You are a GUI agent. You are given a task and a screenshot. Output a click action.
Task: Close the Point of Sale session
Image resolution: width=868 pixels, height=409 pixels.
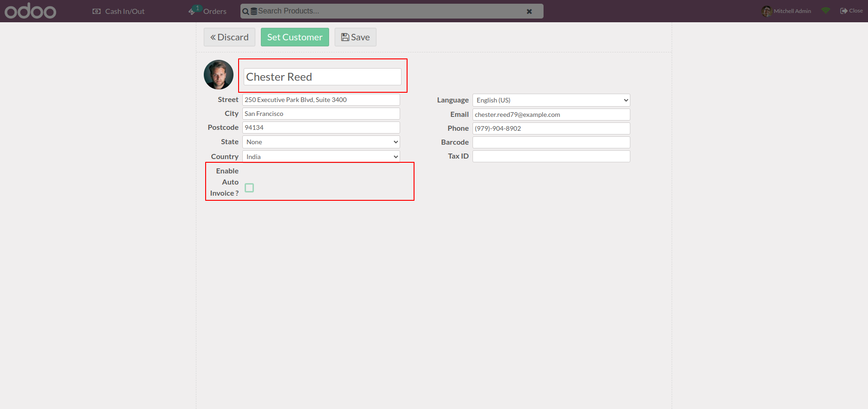click(851, 11)
